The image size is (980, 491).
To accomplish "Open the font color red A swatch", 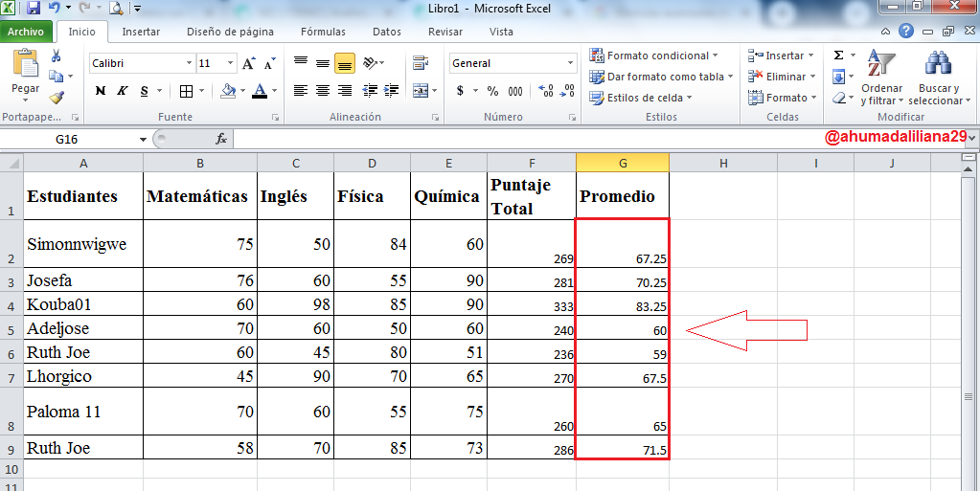I will pos(260,91).
